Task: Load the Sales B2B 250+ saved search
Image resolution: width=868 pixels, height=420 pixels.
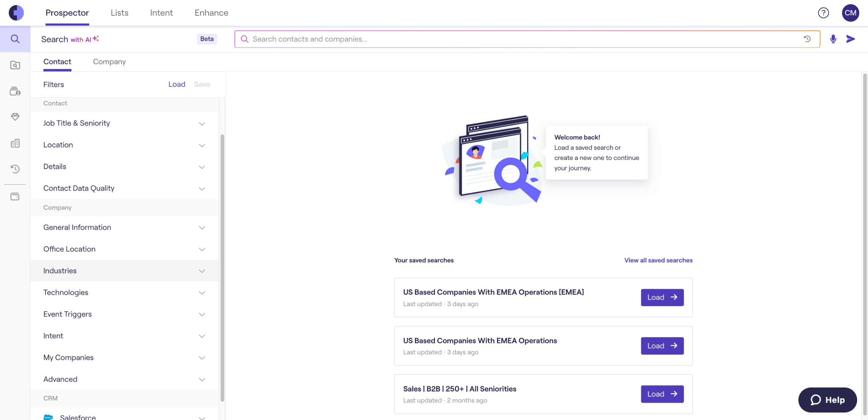Action: [662, 394]
